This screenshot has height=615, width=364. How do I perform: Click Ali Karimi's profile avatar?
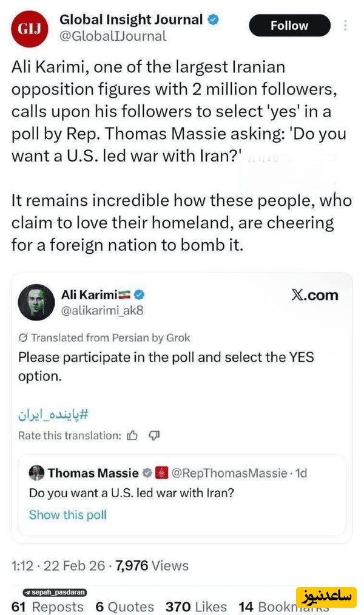(36, 302)
